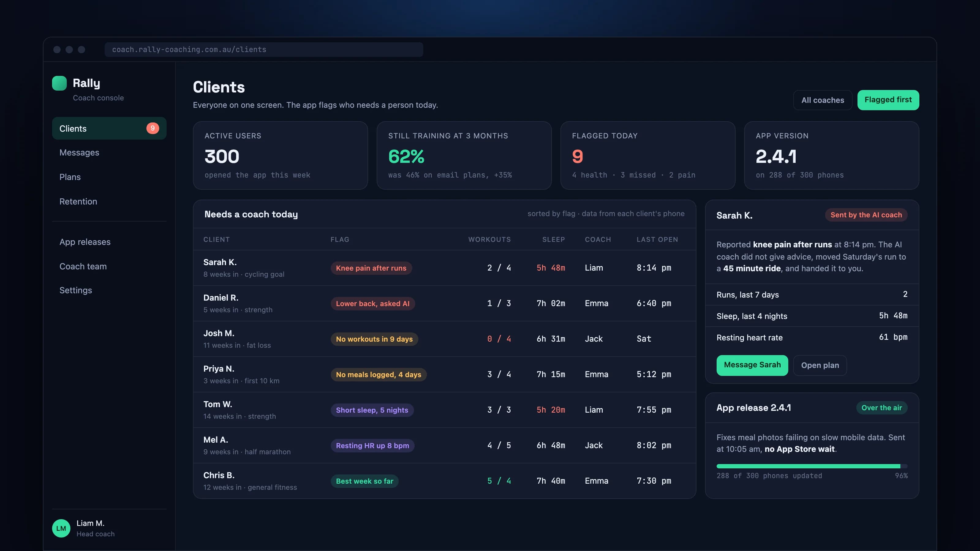Sort by the WORKOUTS column header
Image resolution: width=980 pixels, height=551 pixels.
click(x=489, y=239)
